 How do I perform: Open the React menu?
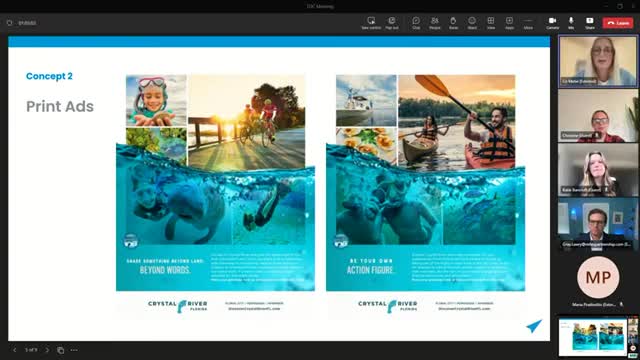pyautogui.click(x=472, y=23)
